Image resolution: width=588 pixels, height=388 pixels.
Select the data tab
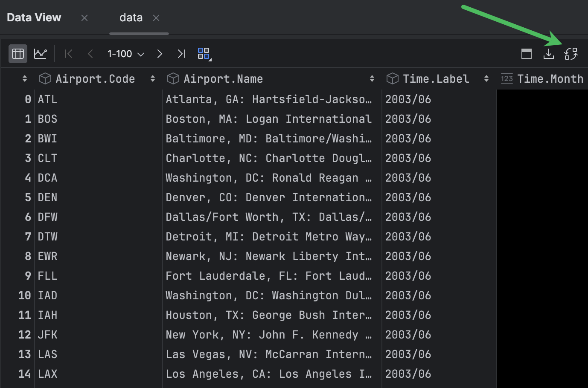pyautogui.click(x=131, y=17)
